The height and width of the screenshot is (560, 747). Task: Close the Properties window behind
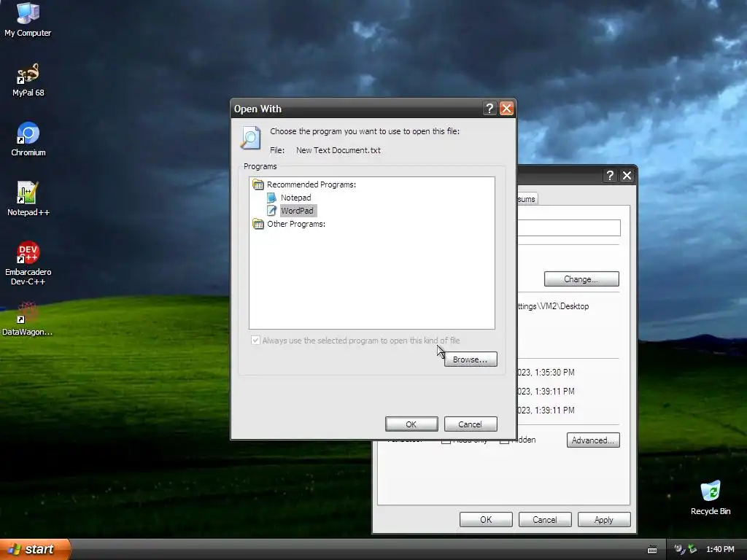point(627,175)
